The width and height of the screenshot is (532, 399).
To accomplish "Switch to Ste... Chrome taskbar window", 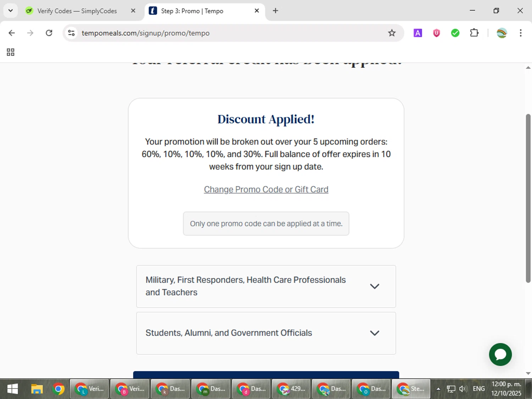I will pyautogui.click(x=411, y=389).
